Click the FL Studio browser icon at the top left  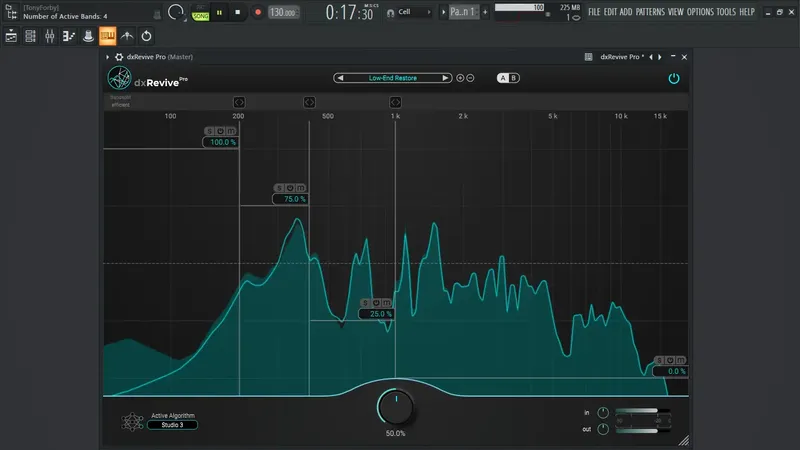(11, 12)
